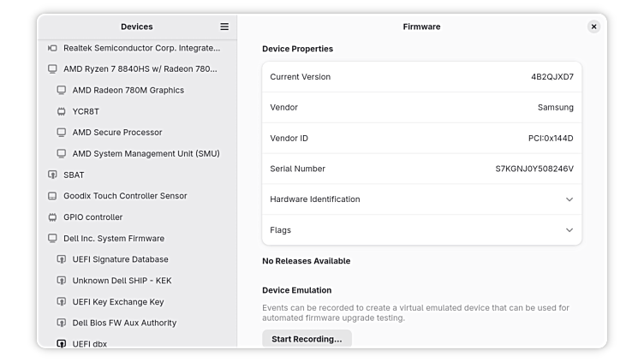Select AMD System Management Unit (SMU)
This screenshot has width=644, height=362.
146,154
